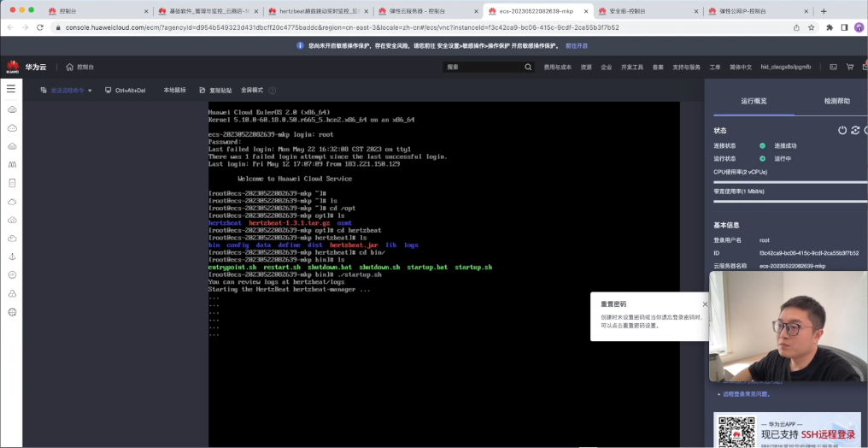Switch to the 检测帮助 tab
The width and height of the screenshot is (868, 448).
[x=836, y=101]
